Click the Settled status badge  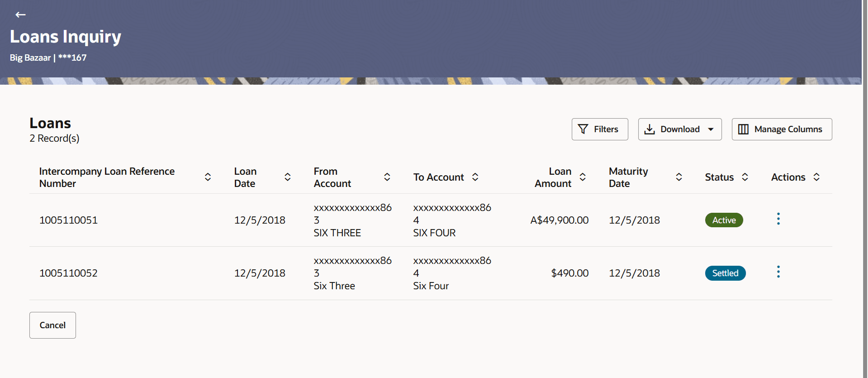pos(725,273)
